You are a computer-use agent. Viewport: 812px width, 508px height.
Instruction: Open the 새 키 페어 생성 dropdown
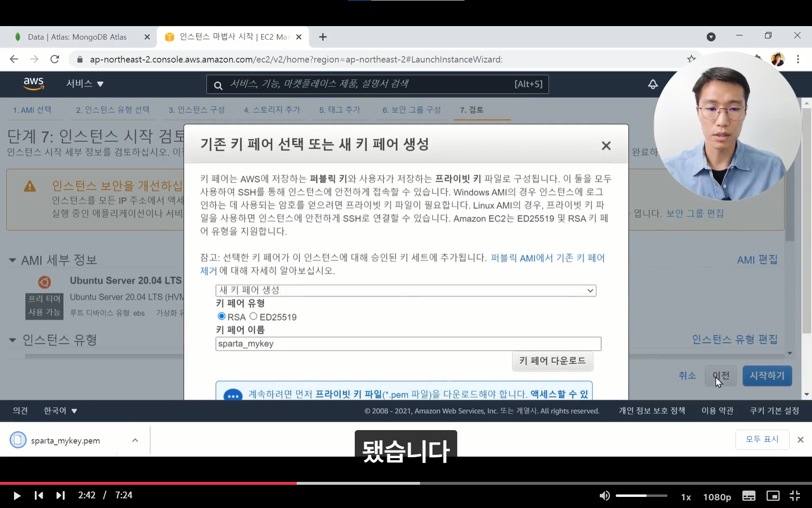coord(406,290)
